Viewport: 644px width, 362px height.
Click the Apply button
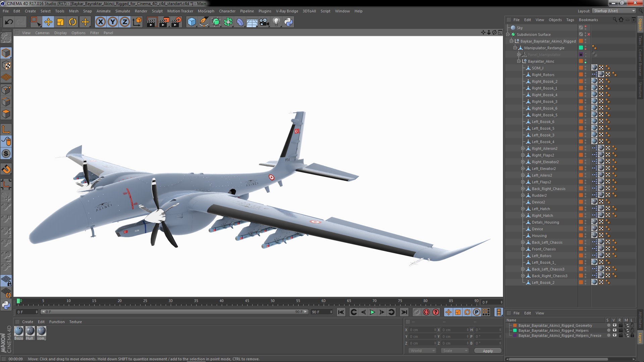pos(488,351)
